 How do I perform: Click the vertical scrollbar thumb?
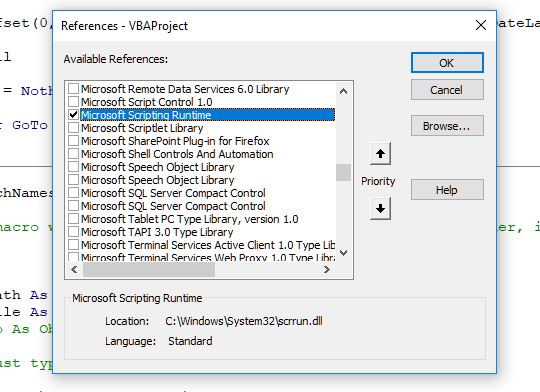pyautogui.click(x=343, y=172)
